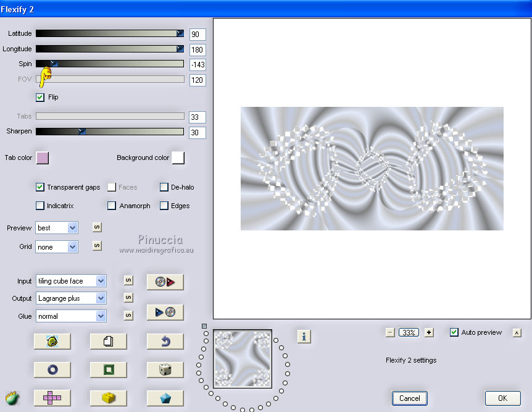Click the source image thumbnail
The width and height of the screenshot is (532, 412).
click(x=243, y=359)
